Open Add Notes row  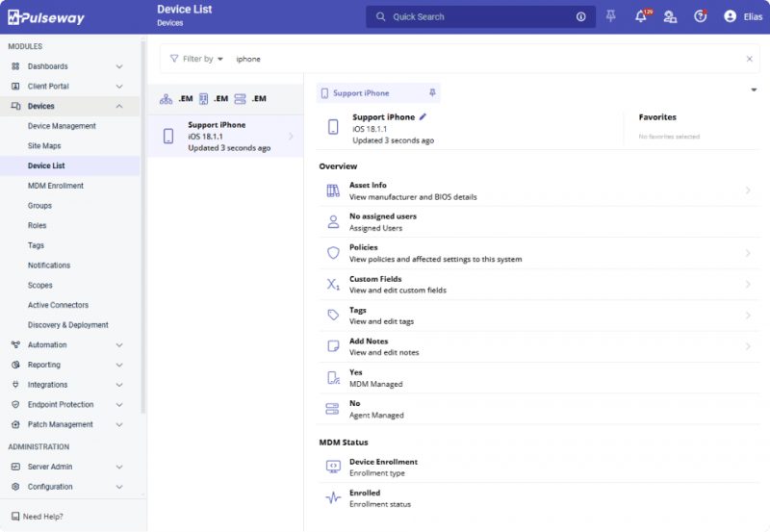539,346
